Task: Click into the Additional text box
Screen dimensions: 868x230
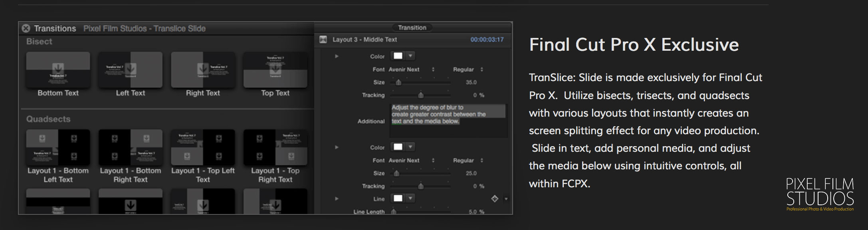Action: (x=447, y=120)
